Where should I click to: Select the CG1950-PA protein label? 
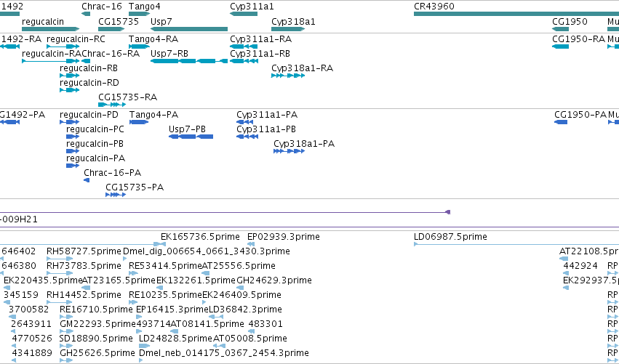[580, 115]
